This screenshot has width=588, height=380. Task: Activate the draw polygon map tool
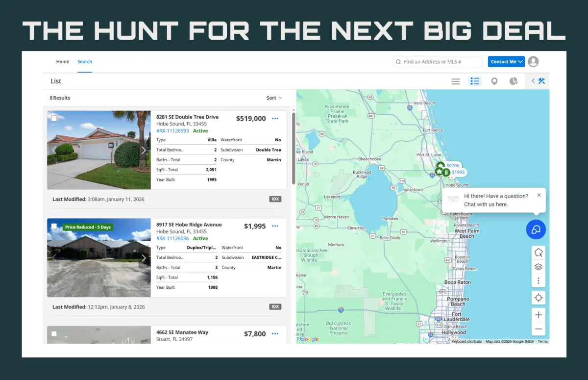539,253
